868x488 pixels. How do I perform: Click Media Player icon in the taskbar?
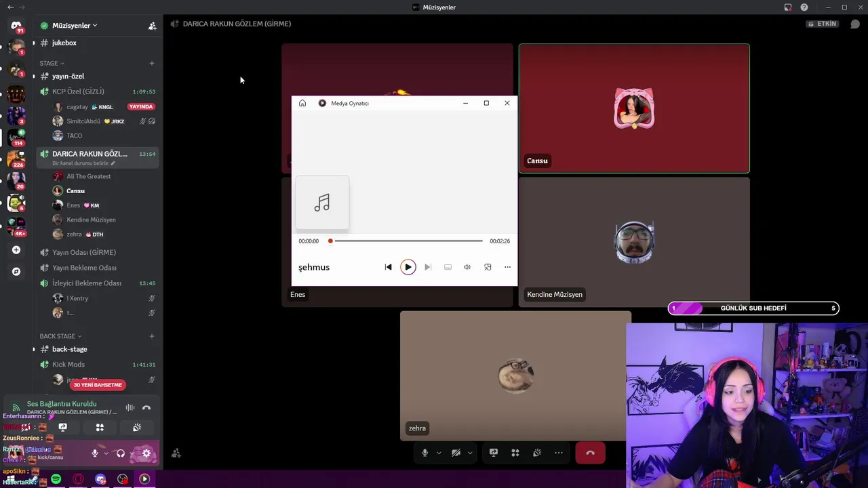(144, 479)
